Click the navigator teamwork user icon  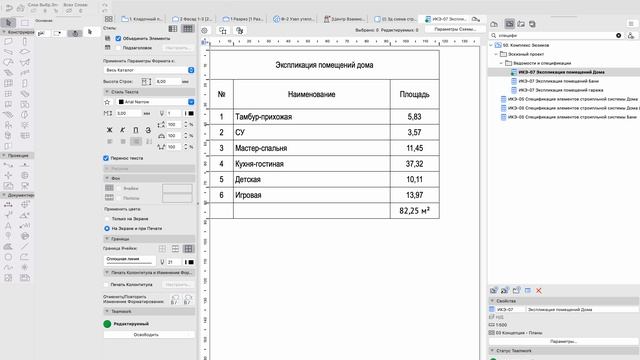(631, 36)
